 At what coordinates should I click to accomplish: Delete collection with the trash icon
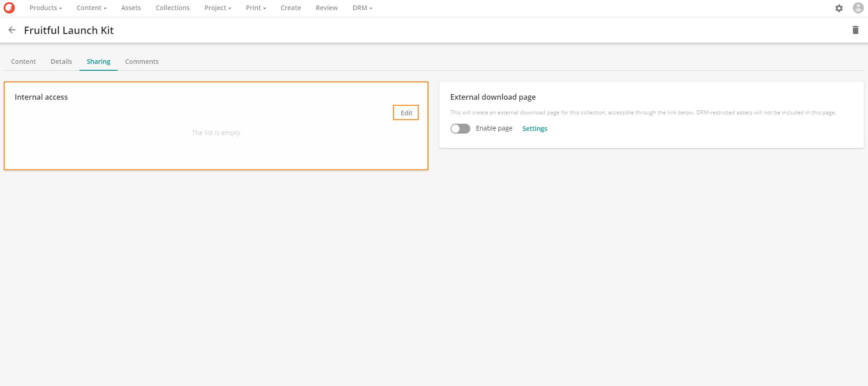(855, 30)
